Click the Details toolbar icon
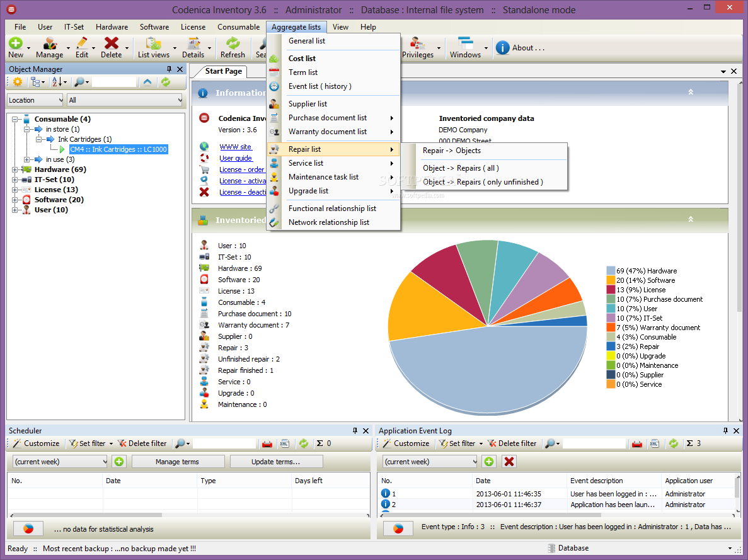The width and height of the screenshot is (748, 560). (x=193, y=44)
